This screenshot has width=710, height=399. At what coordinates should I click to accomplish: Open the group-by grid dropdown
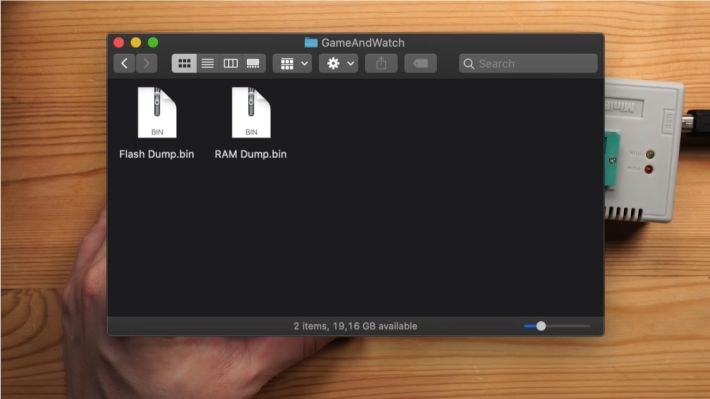click(293, 63)
